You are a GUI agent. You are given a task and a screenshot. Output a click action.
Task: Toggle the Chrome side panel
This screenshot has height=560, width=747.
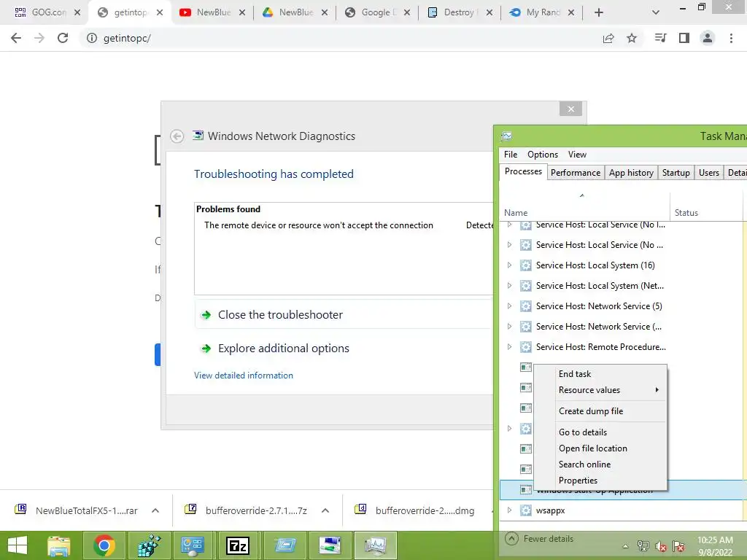(684, 38)
